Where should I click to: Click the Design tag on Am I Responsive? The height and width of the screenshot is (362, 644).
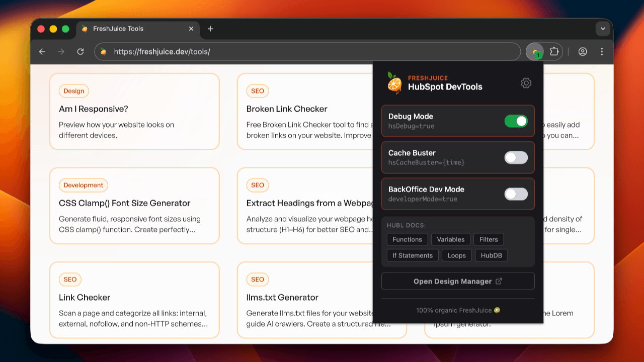74,91
